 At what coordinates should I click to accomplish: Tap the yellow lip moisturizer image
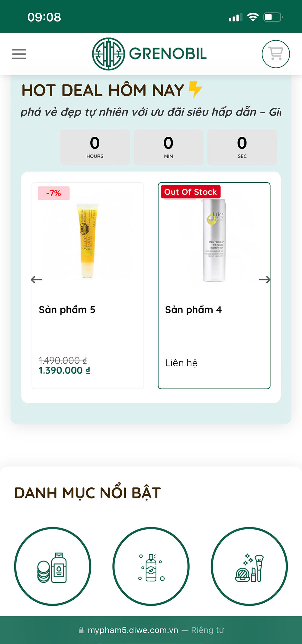87,241
